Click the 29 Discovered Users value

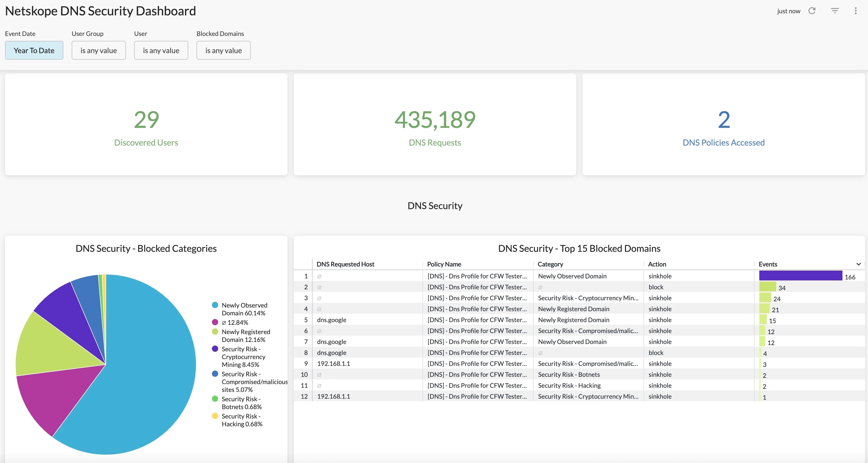146,120
